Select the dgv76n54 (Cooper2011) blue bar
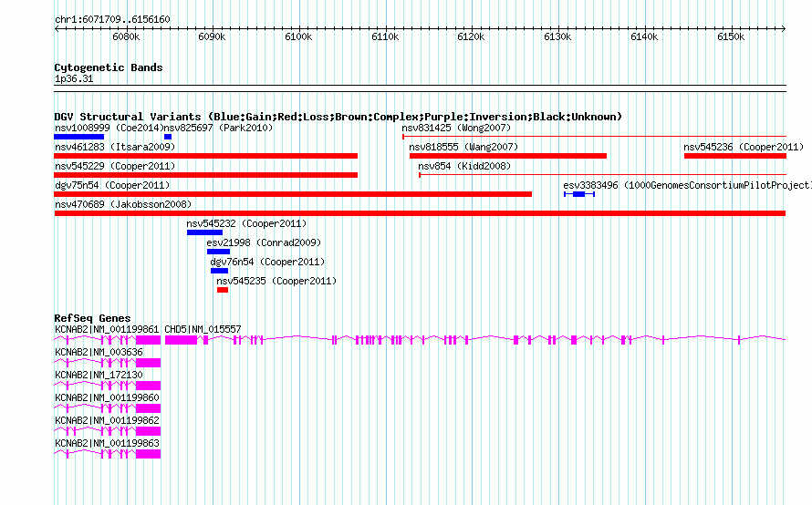 (x=220, y=271)
